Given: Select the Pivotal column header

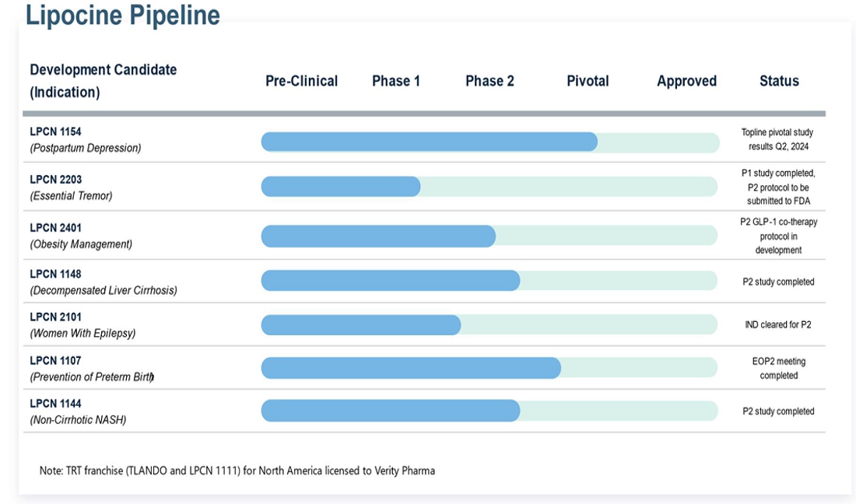Looking at the screenshot, I should [x=588, y=81].
